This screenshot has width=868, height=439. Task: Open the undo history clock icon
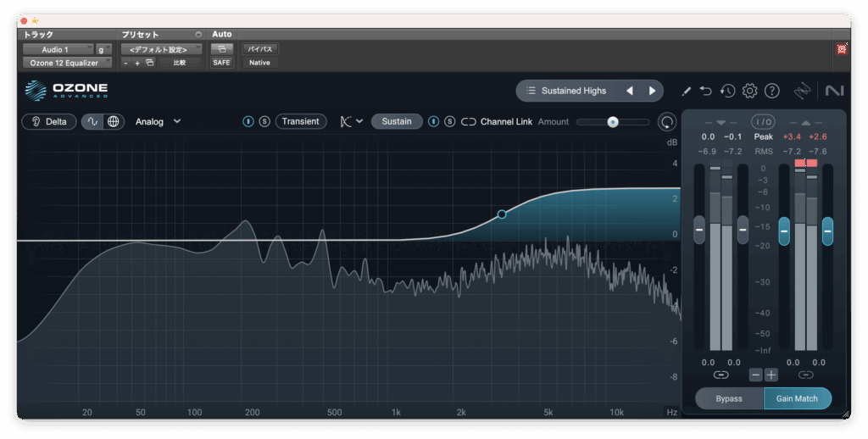coord(727,91)
